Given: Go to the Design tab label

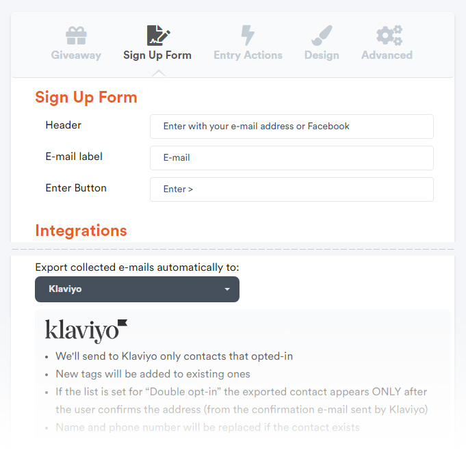Looking at the screenshot, I should 322,55.
